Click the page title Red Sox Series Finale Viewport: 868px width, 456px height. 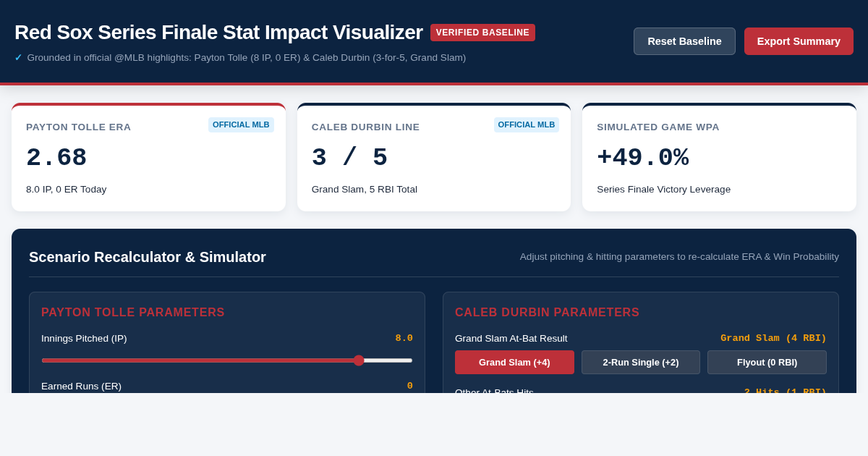click(218, 33)
